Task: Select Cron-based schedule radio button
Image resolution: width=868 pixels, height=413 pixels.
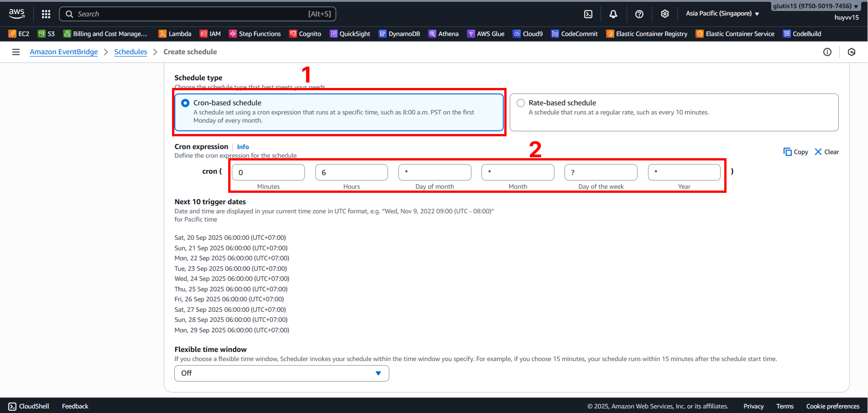Action: (185, 103)
